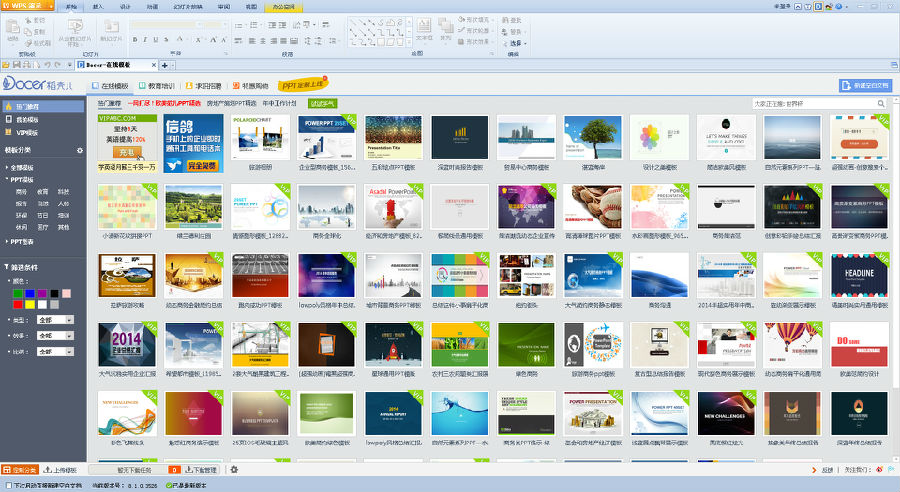Click the Undo icon in quick access toolbar

tap(48, 65)
